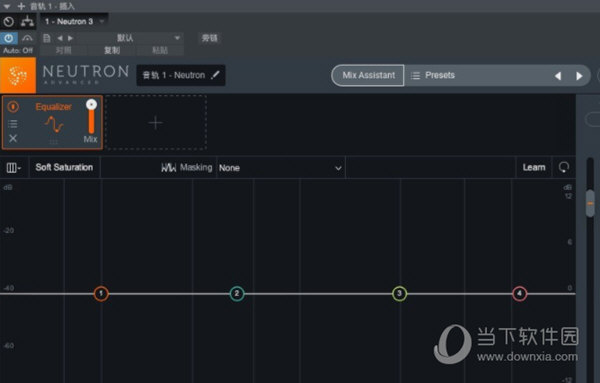
Task: Click the EQ reset circular arrow icon
Action: [564, 167]
